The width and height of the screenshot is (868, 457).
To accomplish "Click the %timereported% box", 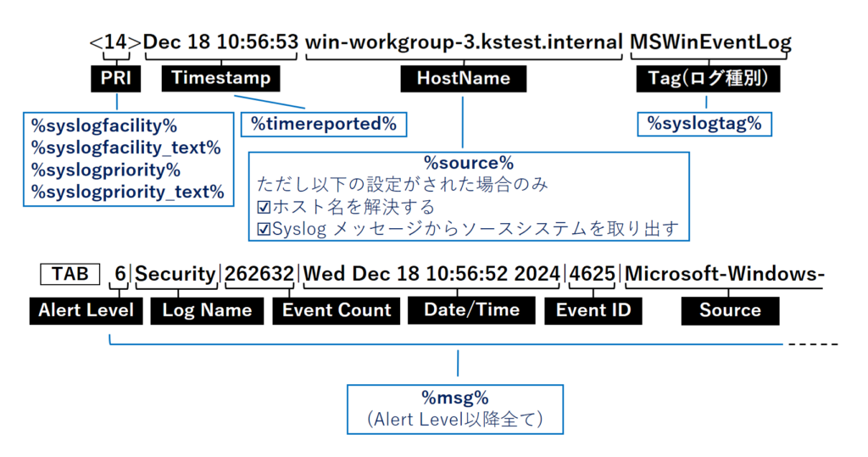I will click(324, 124).
